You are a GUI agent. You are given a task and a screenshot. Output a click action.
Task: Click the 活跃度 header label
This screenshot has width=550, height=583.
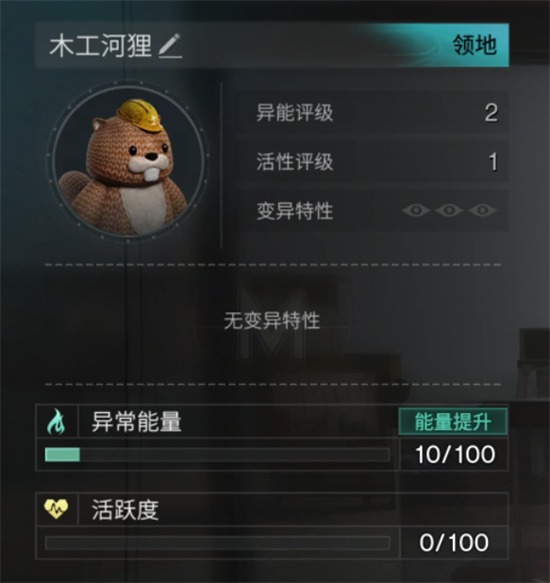pyautogui.click(x=125, y=510)
